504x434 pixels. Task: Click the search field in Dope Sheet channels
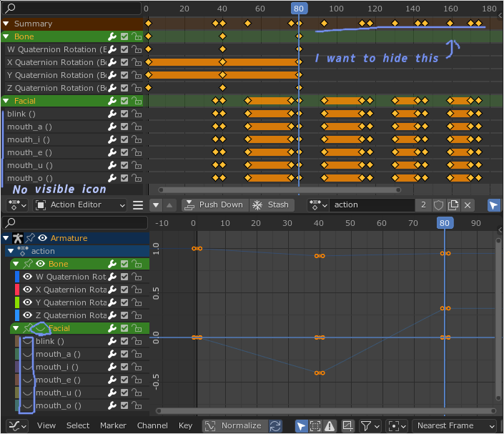71,8
